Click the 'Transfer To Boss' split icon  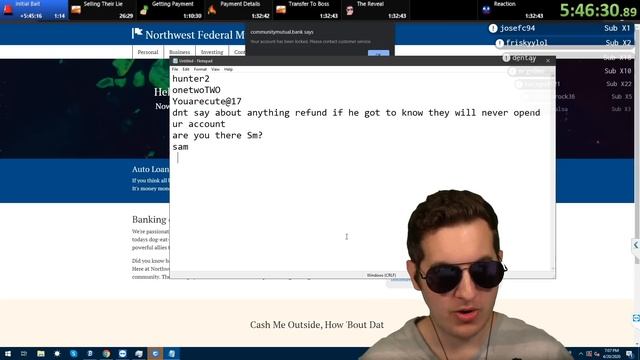coord(281,10)
